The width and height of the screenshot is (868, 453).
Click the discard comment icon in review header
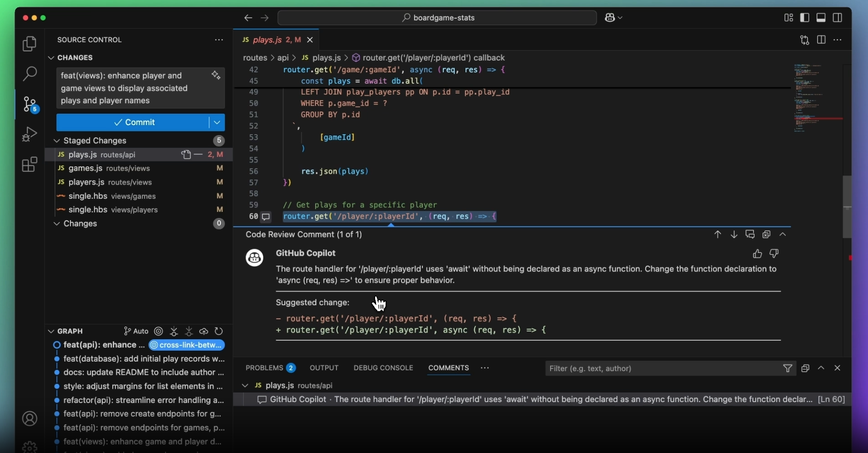(x=767, y=235)
